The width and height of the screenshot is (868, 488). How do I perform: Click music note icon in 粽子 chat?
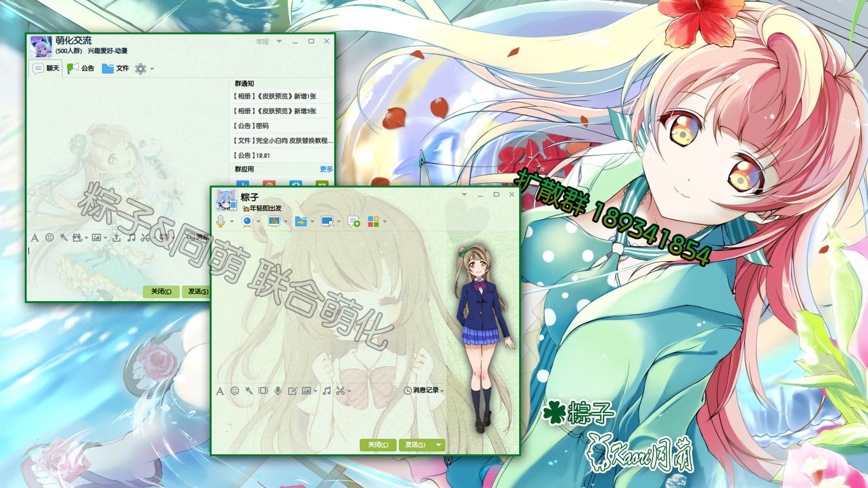tap(327, 391)
